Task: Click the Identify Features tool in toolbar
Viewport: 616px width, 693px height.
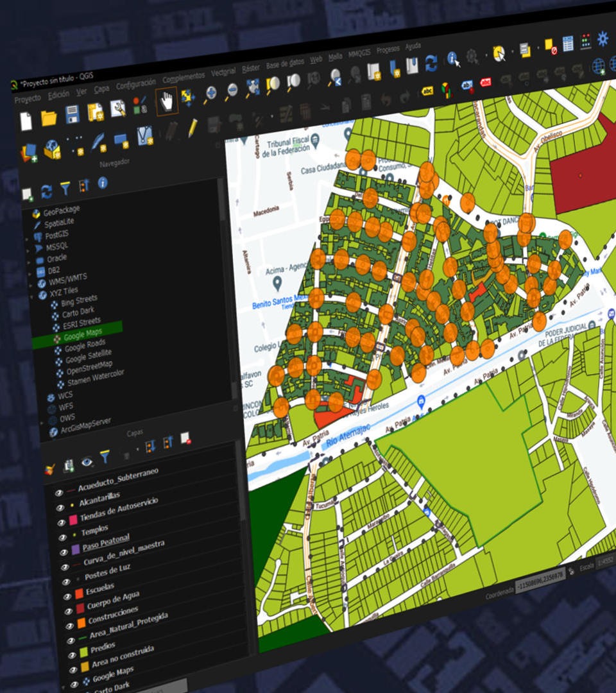Action: [454, 58]
